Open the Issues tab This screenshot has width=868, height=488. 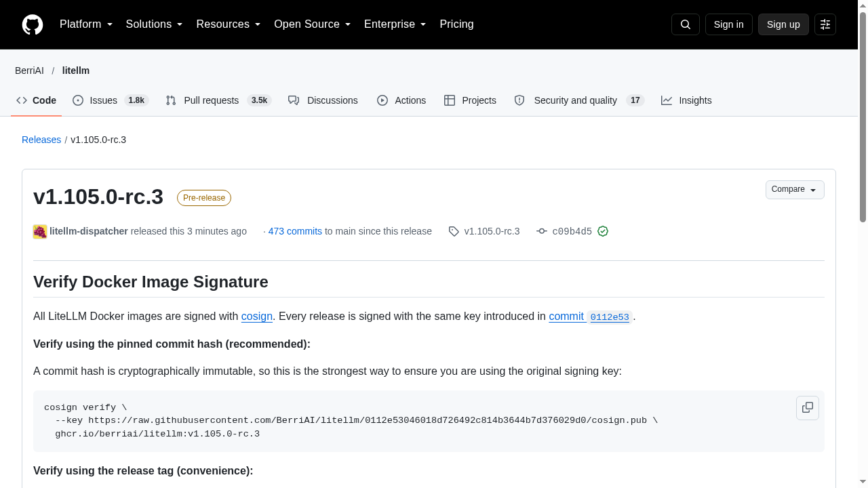pos(111,100)
